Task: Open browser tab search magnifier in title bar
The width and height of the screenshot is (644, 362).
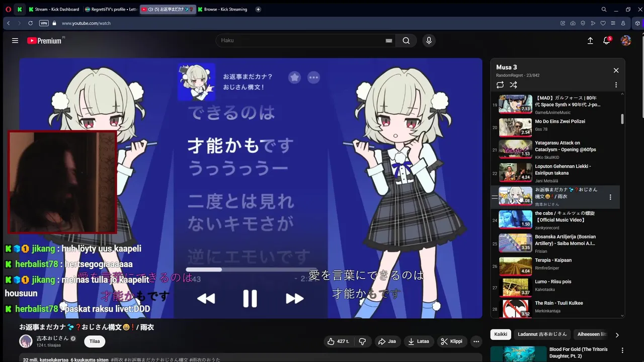Action: click(604, 9)
